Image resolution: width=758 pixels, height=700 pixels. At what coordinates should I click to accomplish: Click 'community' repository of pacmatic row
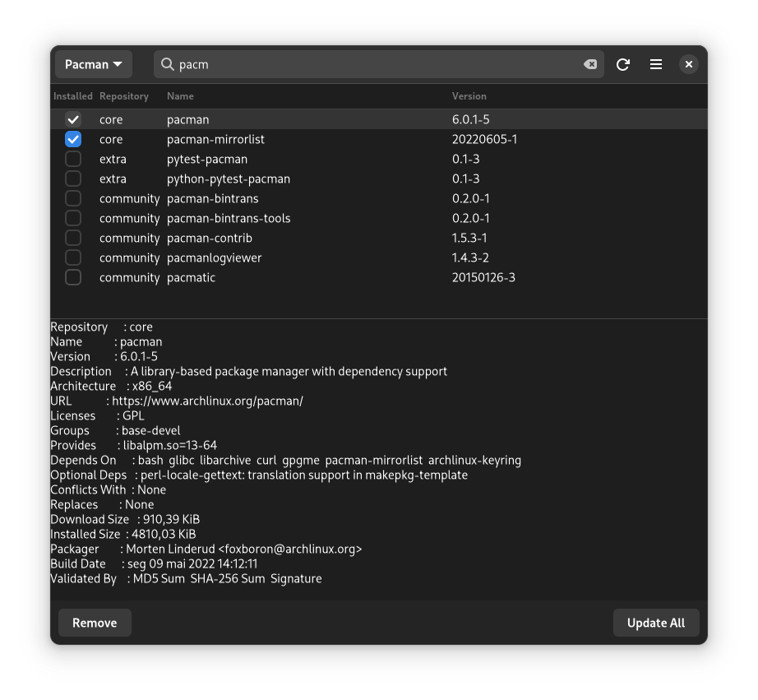[130, 278]
